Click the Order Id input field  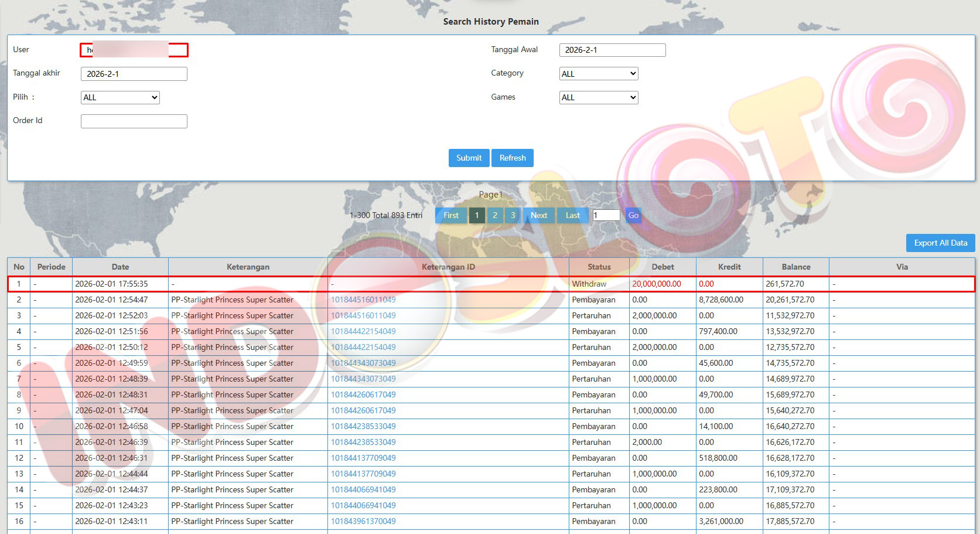point(134,121)
